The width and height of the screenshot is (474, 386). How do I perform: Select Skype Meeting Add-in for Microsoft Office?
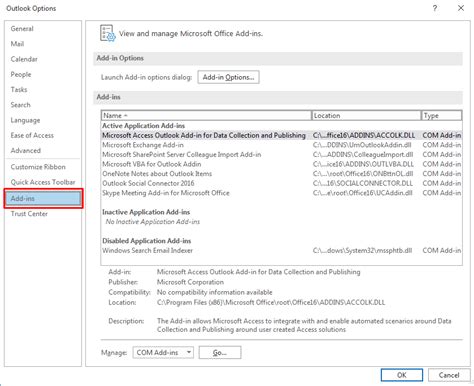281,193
